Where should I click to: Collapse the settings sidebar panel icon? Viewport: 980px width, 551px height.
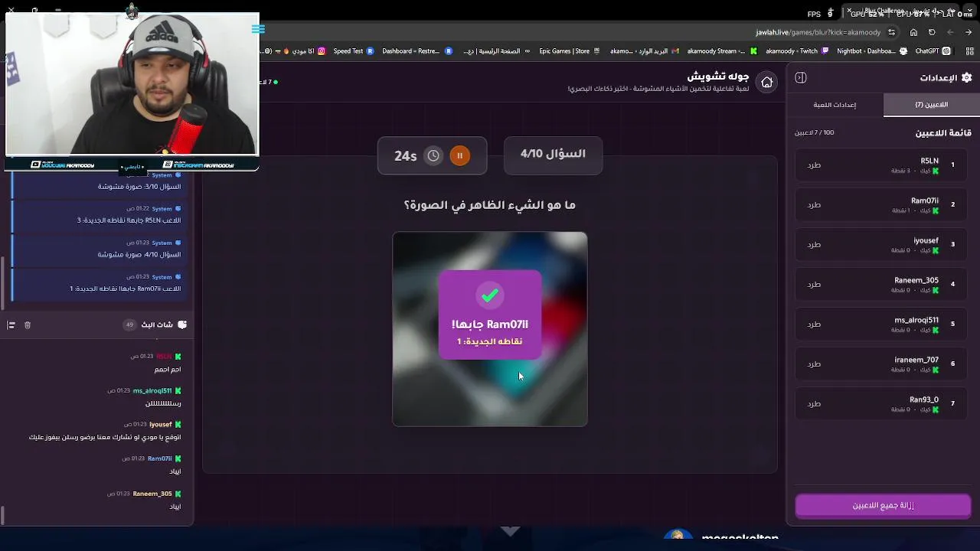801,77
